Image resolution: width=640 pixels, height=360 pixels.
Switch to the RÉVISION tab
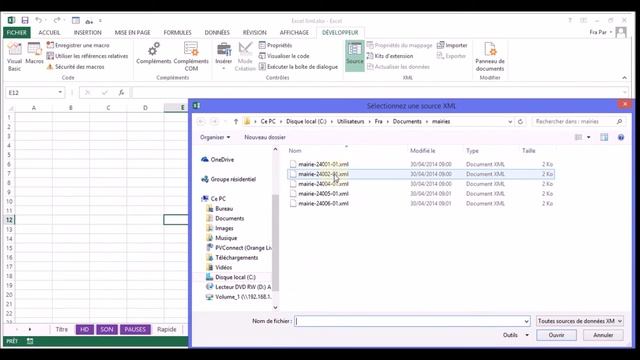(255, 32)
